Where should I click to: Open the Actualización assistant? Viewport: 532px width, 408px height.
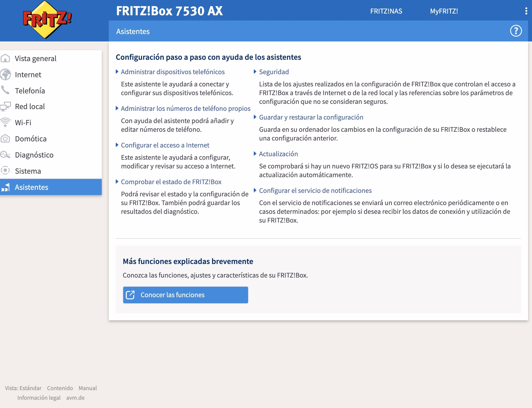pyautogui.click(x=278, y=154)
